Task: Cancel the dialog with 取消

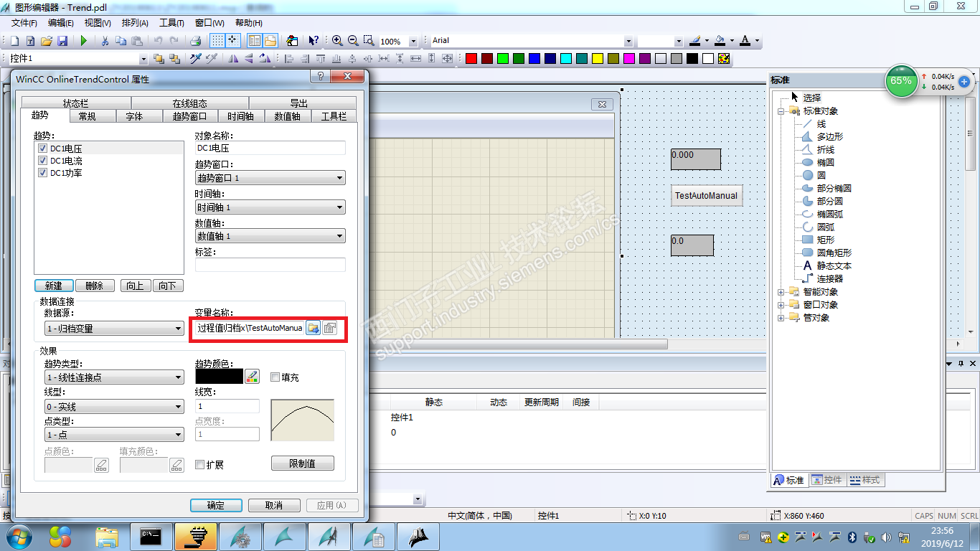Action: point(274,506)
